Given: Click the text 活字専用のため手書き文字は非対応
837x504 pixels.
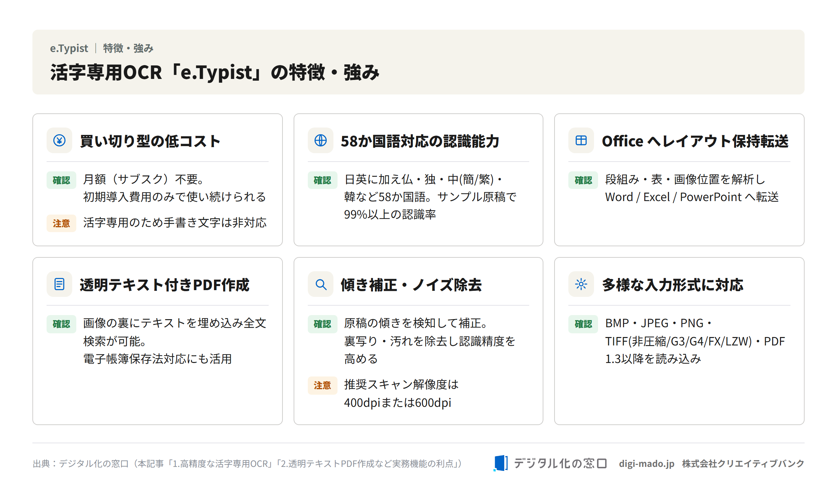Looking at the screenshot, I should coord(174,223).
